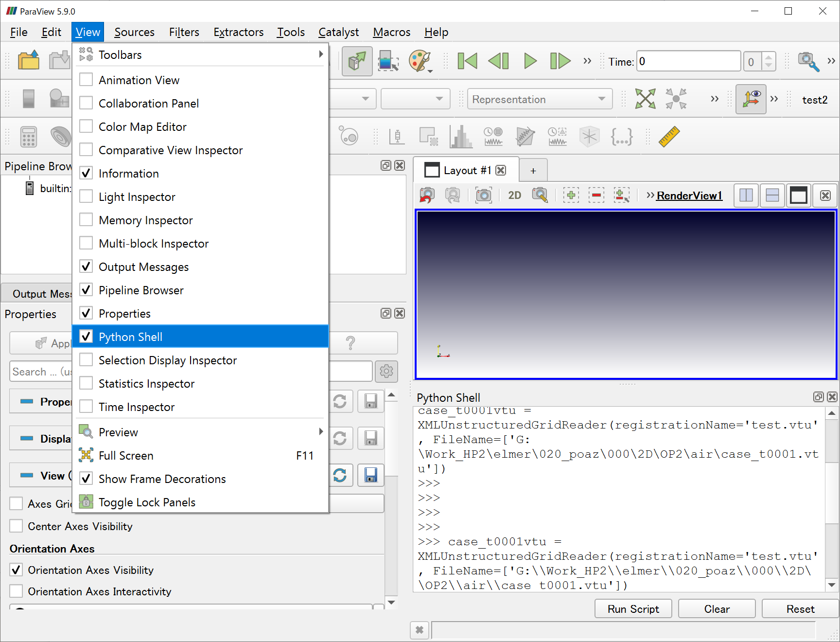Clear the Python Shell output
Image resolution: width=840 pixels, height=642 pixels.
(x=717, y=609)
